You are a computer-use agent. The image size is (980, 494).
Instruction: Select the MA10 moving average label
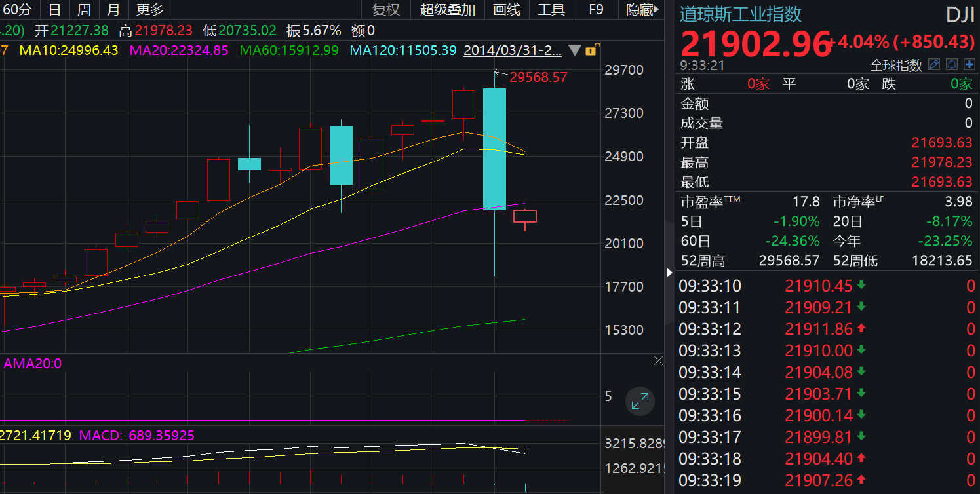(x=69, y=50)
